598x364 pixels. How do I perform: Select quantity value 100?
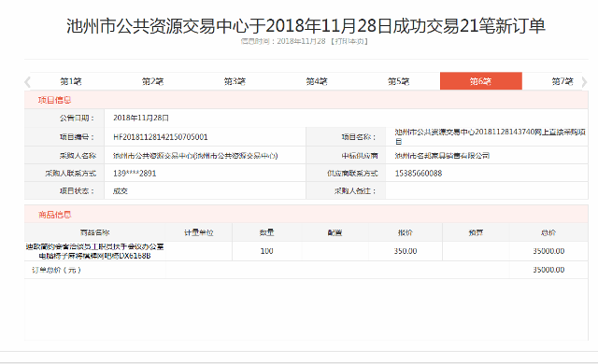tap(266, 251)
